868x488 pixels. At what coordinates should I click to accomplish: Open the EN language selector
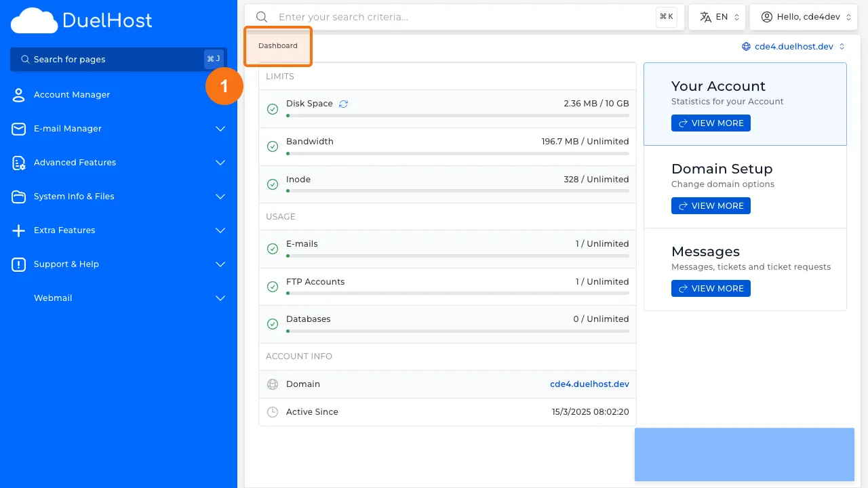pyautogui.click(x=717, y=16)
